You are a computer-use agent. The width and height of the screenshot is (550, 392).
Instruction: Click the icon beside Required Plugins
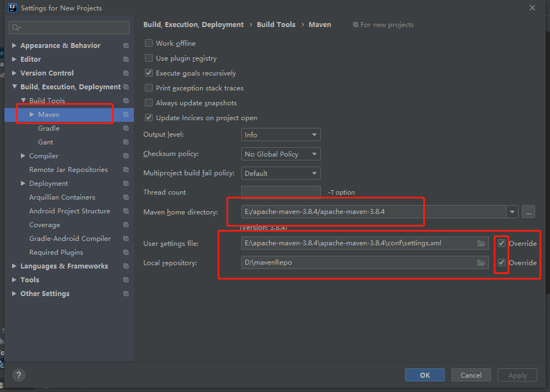pos(126,253)
